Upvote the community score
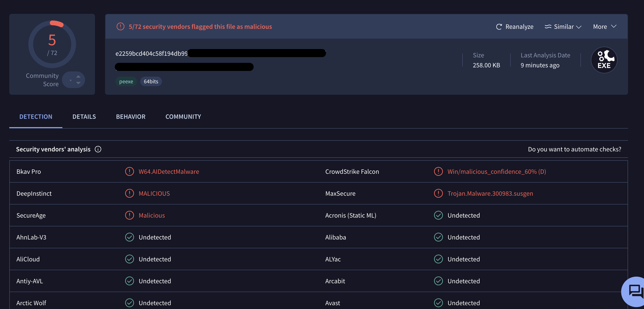 [x=78, y=76]
